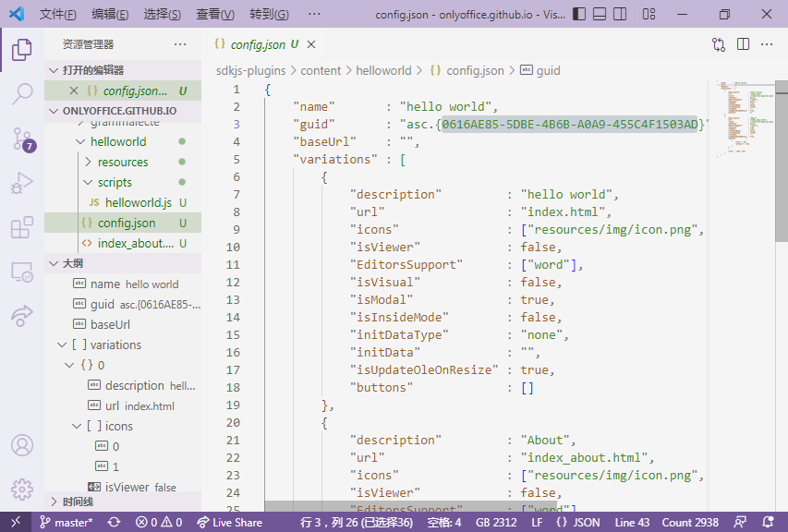Viewport: 788px width, 532px height.
Task: Open errors and warnings problems panel
Action: coord(159,523)
